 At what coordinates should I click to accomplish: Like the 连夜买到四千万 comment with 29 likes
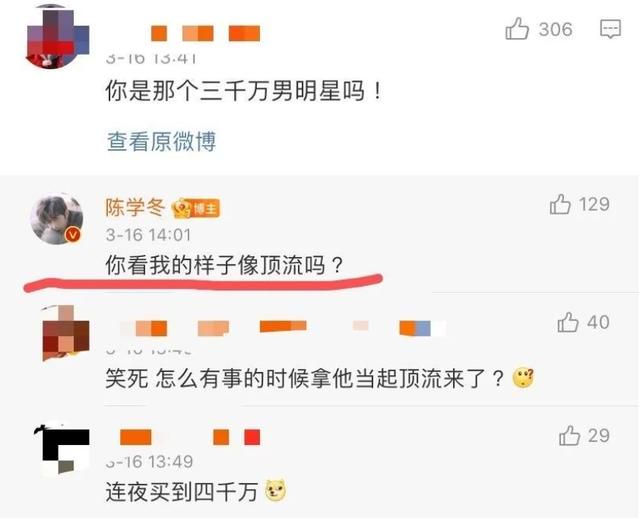tap(569, 435)
